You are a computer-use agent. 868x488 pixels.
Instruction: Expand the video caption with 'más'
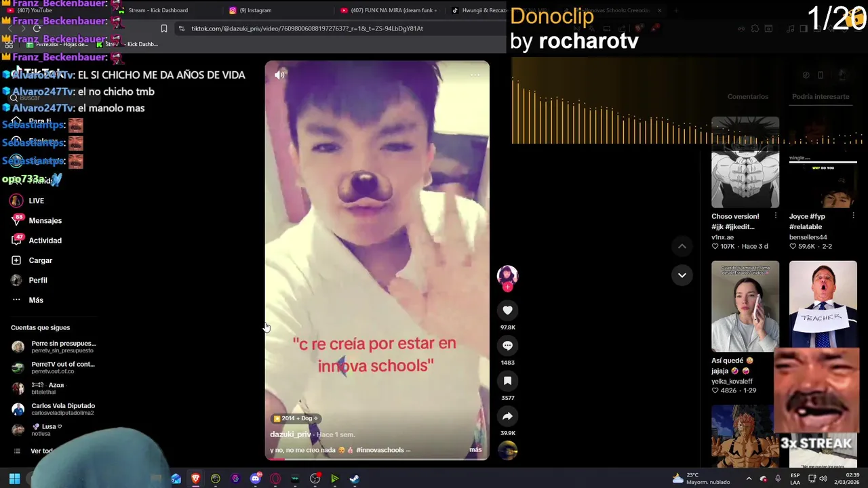475,449
